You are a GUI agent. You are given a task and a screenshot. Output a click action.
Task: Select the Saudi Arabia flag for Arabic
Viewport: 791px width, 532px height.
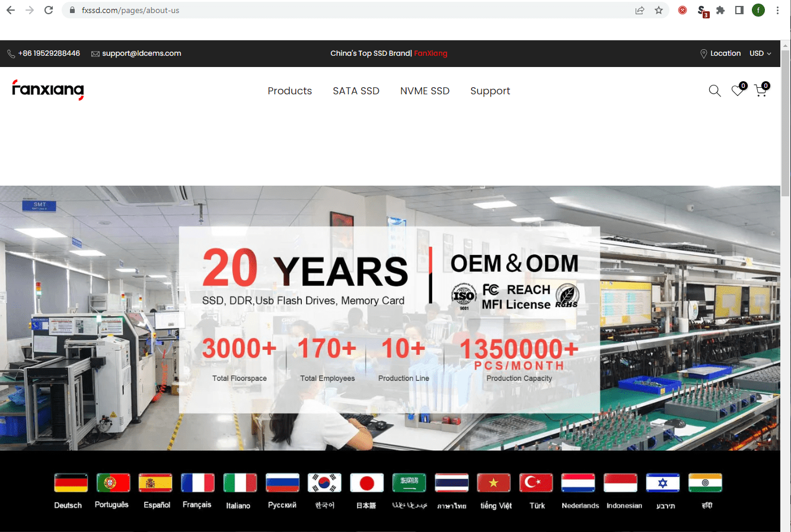(x=409, y=483)
